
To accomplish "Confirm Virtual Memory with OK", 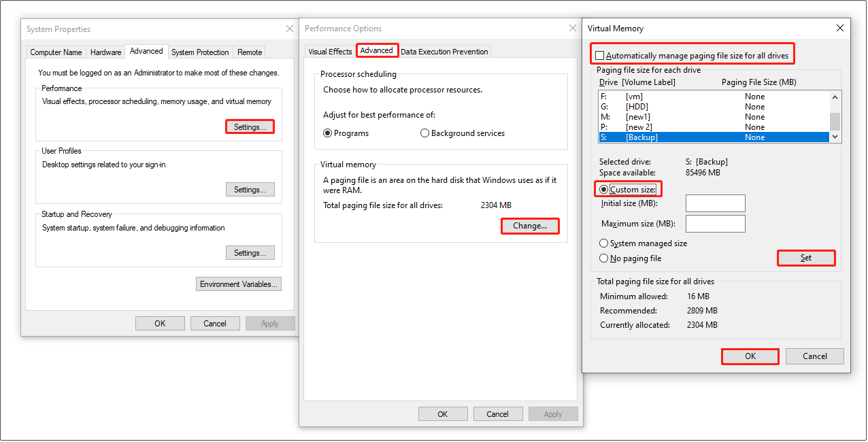I will [x=750, y=356].
